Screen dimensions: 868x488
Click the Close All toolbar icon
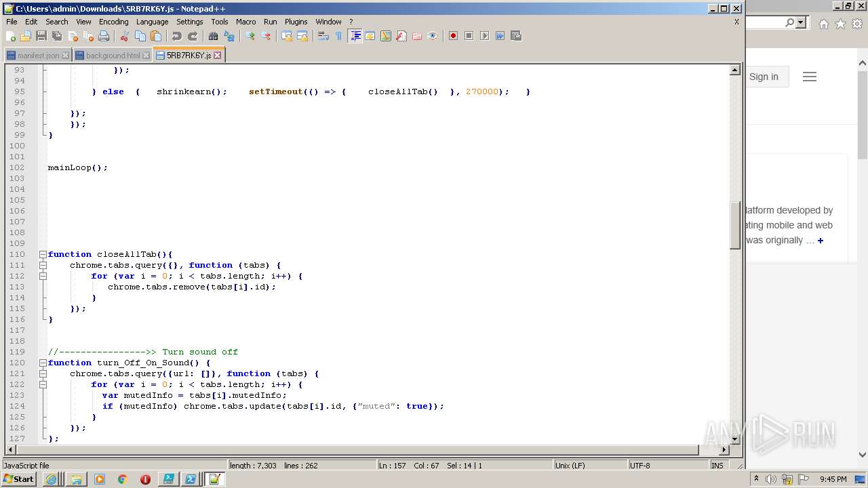click(88, 36)
